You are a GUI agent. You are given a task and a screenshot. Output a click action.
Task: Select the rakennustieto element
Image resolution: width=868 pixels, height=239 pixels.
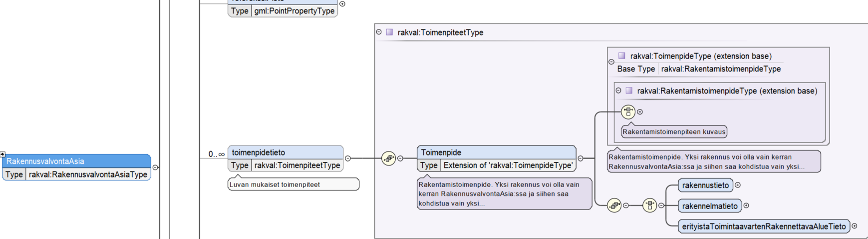pos(706,185)
